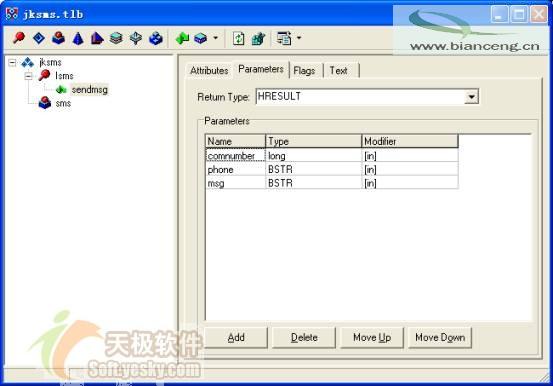Open the New Property dropdown arrow
The image size is (553, 386).
(215, 37)
